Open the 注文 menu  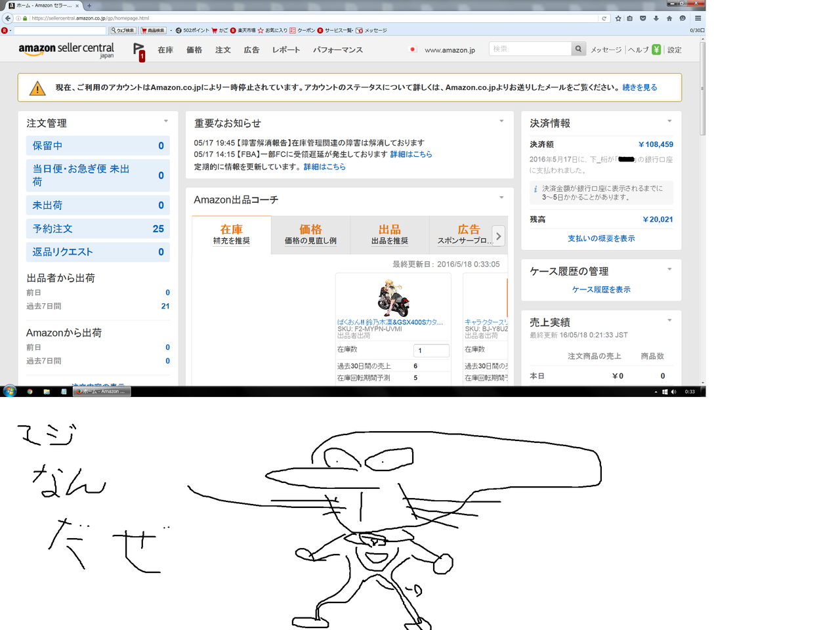point(223,50)
